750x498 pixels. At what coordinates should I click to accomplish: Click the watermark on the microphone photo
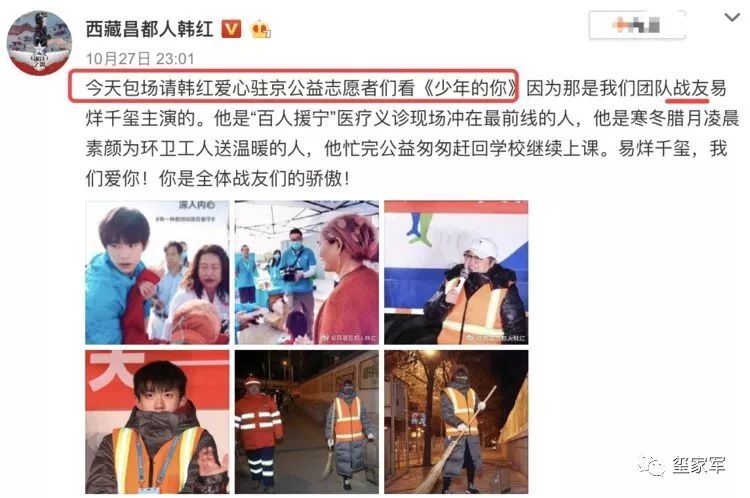tap(496, 338)
